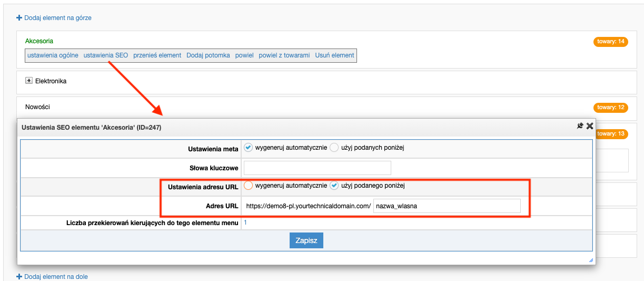Select the Nowości menu element
The image size is (644, 281).
tap(37, 107)
